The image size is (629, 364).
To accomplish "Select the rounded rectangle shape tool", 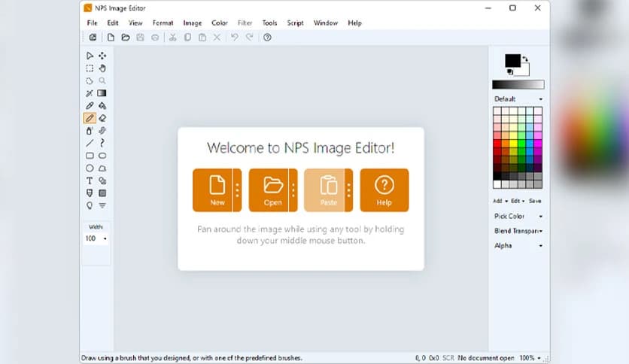I will pos(102,156).
